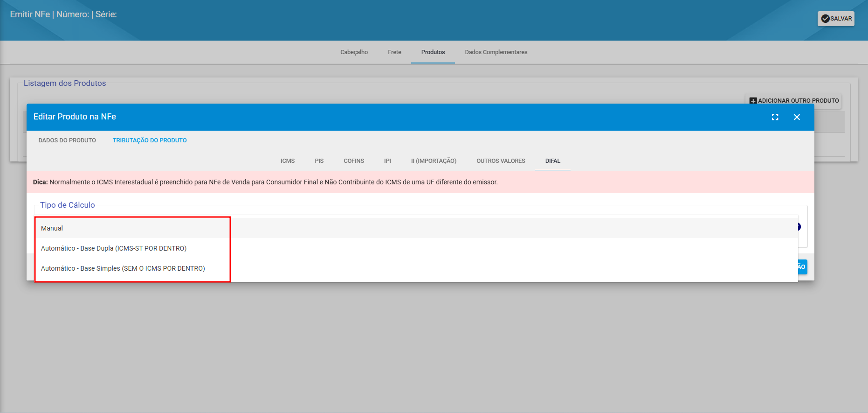Close the Editar Produto na NFe dialog
Image resolution: width=868 pixels, height=413 pixels.
point(797,117)
